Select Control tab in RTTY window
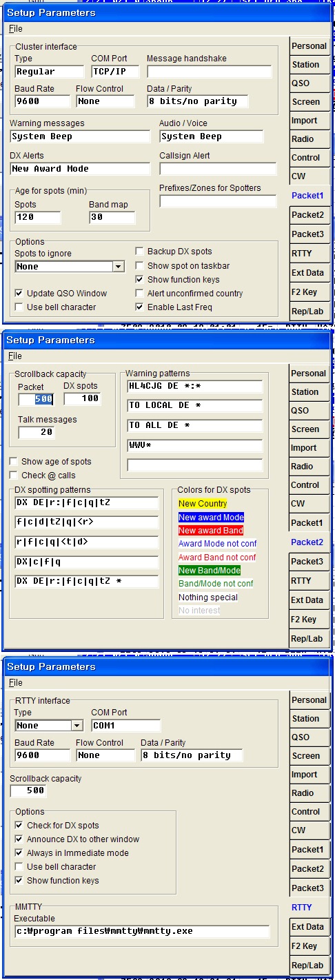 tap(309, 812)
